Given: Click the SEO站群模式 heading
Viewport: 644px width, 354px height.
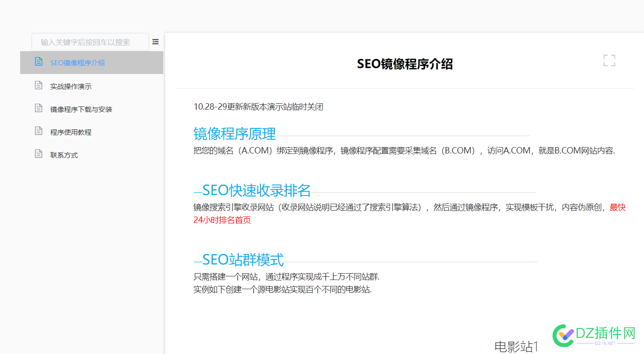Looking at the screenshot, I should tap(243, 260).
